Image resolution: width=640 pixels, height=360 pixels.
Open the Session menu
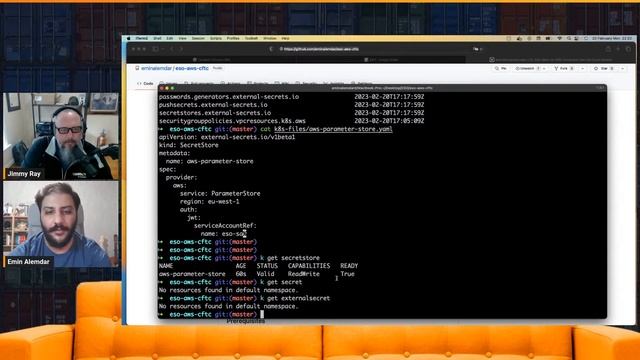click(x=198, y=38)
